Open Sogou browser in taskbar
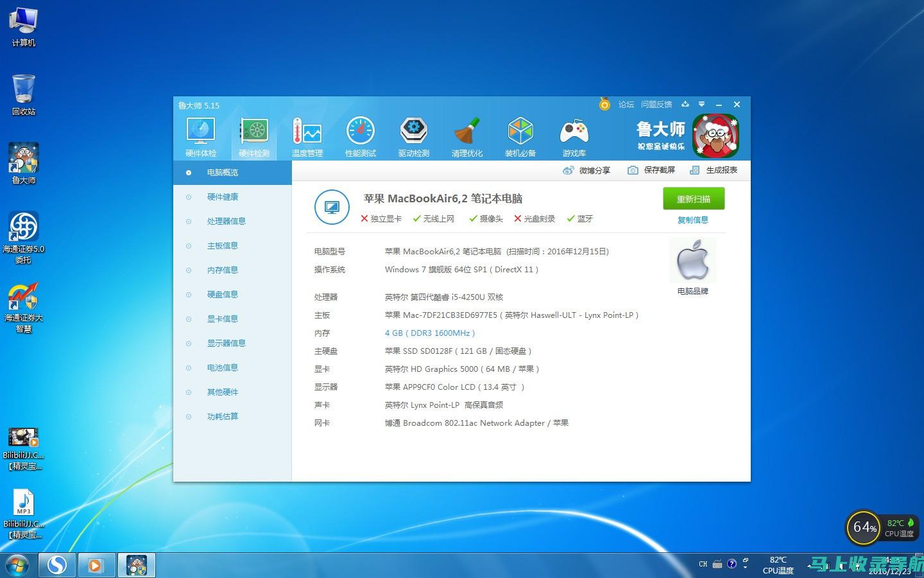The image size is (924, 578). point(57,565)
